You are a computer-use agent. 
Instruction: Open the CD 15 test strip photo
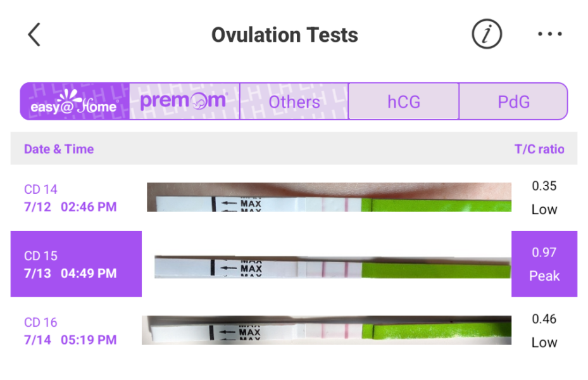(332, 267)
